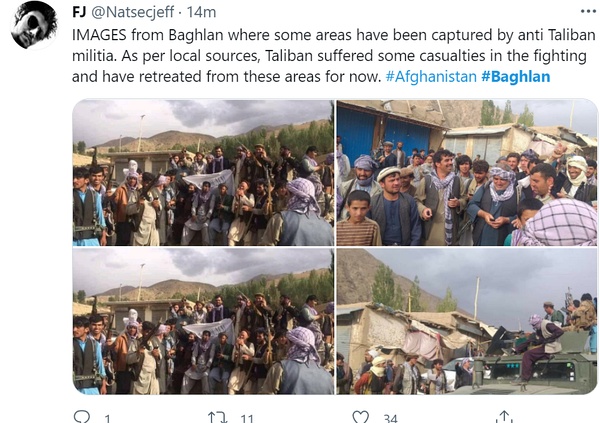The image size is (600, 423).
Task: Select the tweet text body
Action: [x=334, y=56]
